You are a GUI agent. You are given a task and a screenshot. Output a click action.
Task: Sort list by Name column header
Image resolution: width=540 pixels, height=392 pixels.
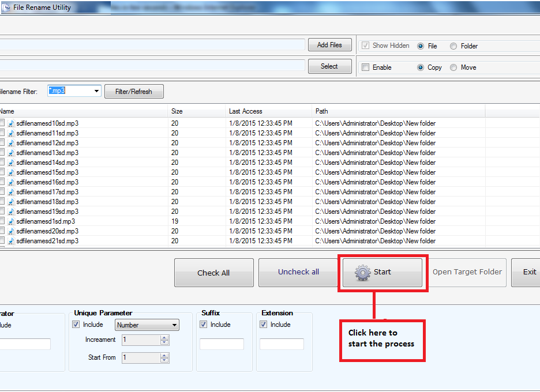click(84, 111)
